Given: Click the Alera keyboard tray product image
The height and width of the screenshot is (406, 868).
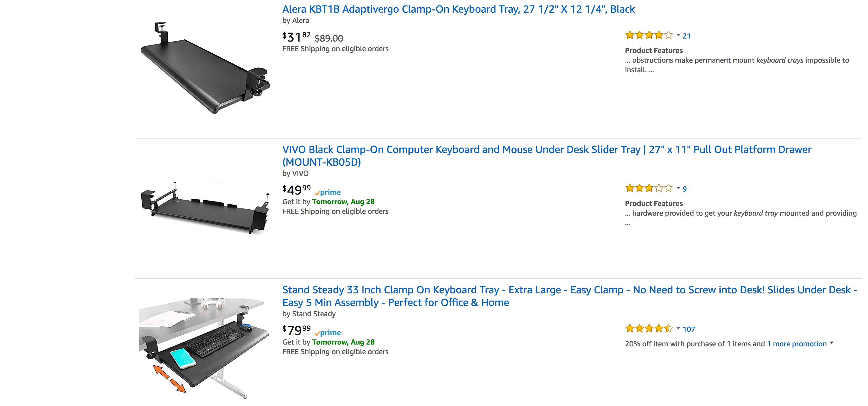Looking at the screenshot, I should click(205, 68).
